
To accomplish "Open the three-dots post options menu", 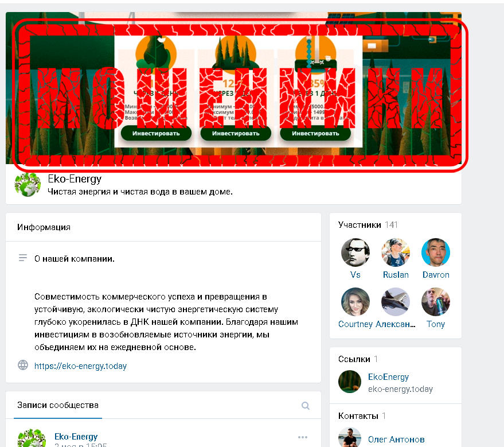I will 303,437.
